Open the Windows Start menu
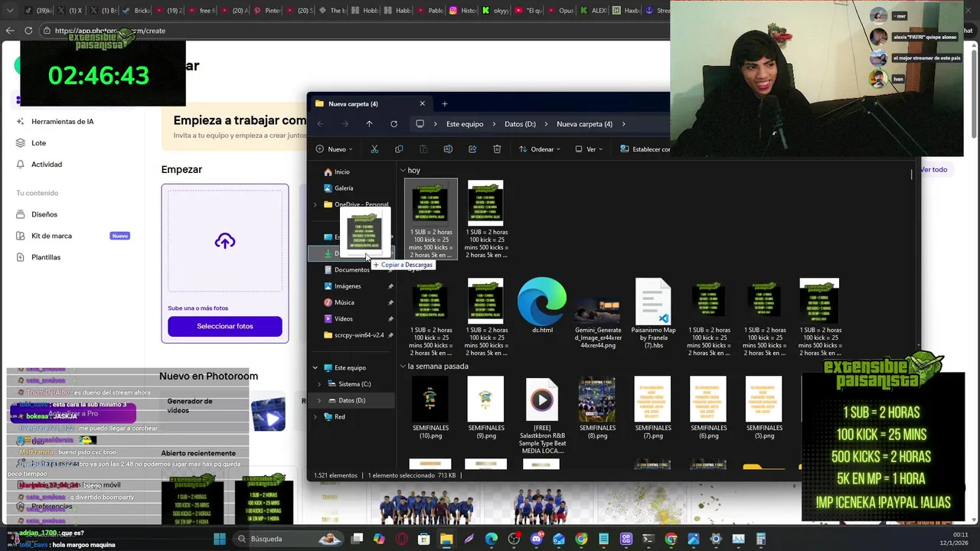980x551 pixels. pos(220,539)
